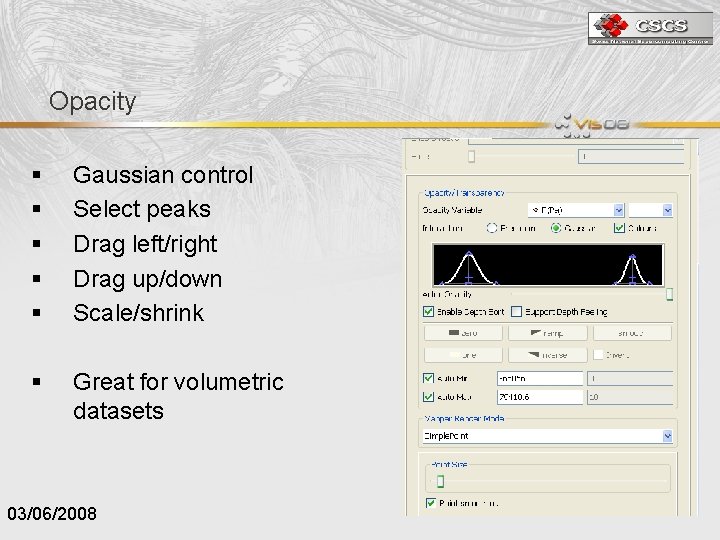Click the Zero opacity preset button
Viewport: 720px width, 540px height.
(x=463, y=333)
